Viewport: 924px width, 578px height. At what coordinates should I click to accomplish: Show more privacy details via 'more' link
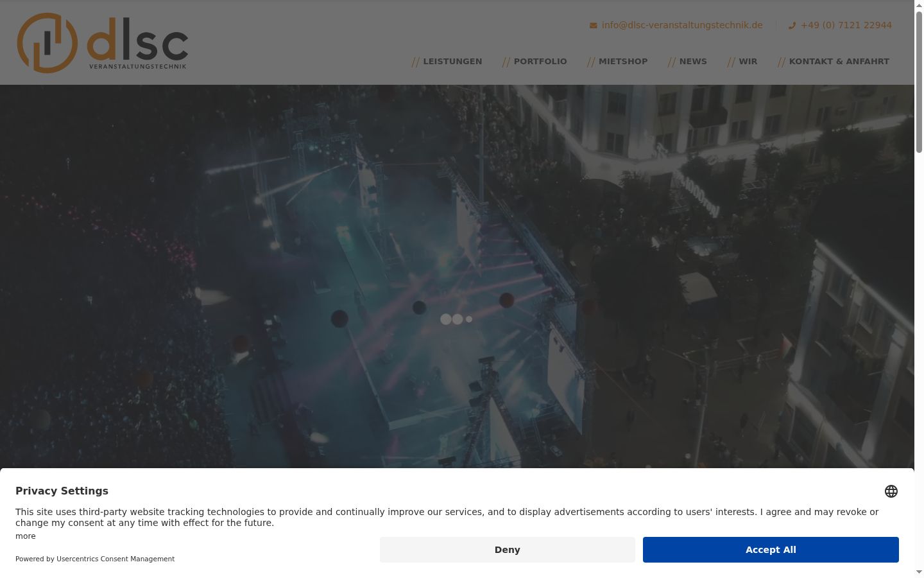[x=26, y=536]
